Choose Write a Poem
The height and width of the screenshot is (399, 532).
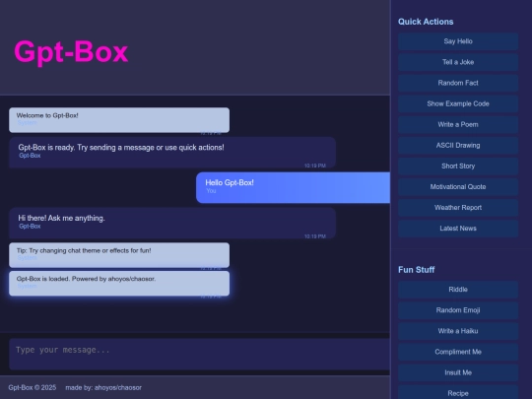[458, 124]
